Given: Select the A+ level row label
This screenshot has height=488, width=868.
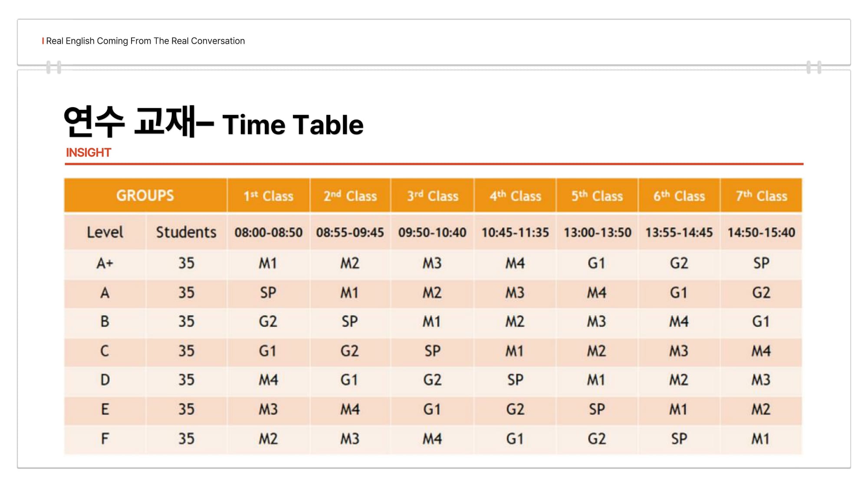Looking at the screenshot, I should [x=105, y=263].
